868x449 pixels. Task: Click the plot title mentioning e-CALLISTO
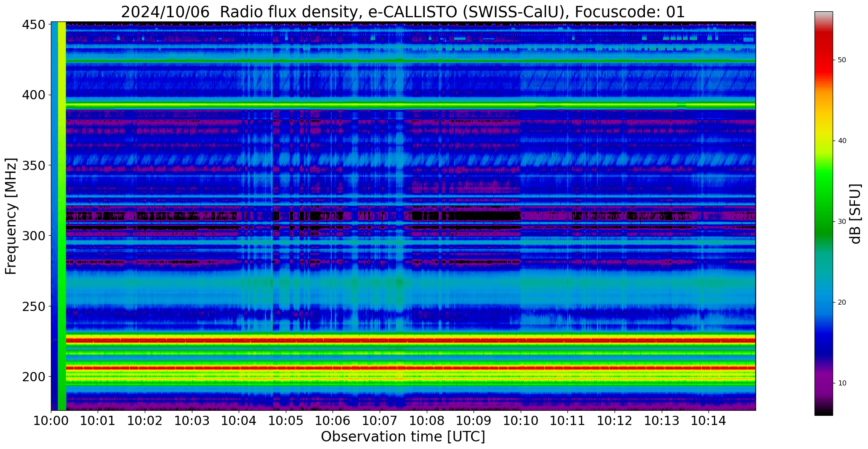coord(403,12)
